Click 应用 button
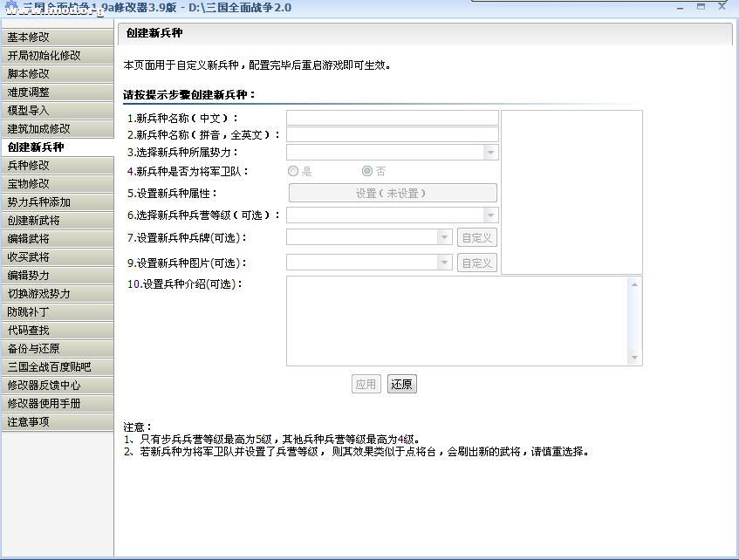The image size is (739, 560). coord(366,385)
